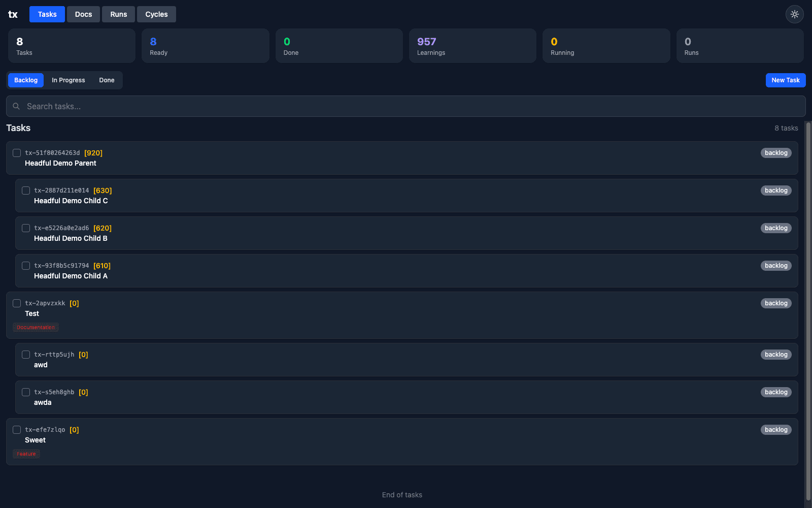
Task: Click the Documentation tag on Test
Action: (36, 327)
